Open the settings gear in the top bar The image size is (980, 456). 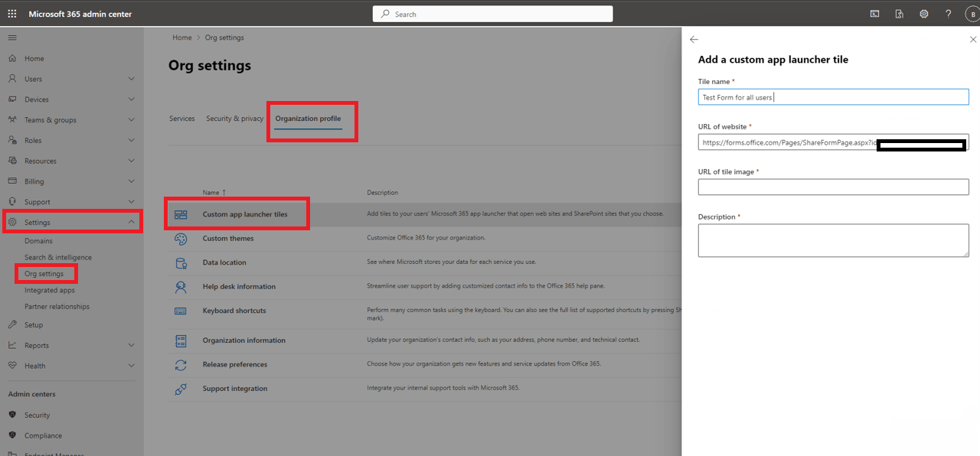(x=923, y=13)
